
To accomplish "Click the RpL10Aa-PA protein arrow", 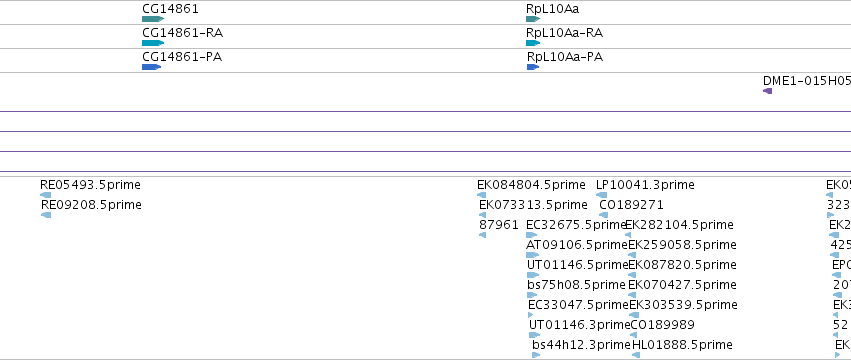I will point(533,67).
